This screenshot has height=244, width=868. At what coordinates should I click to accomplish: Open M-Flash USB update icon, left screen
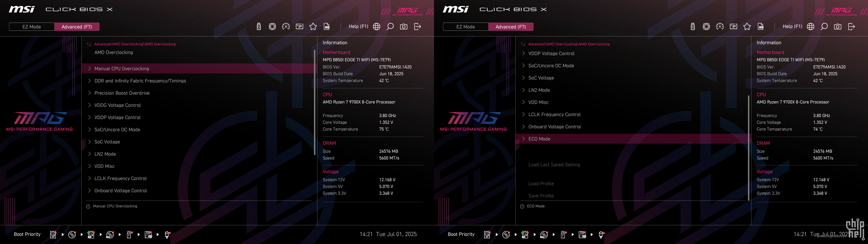click(x=259, y=27)
